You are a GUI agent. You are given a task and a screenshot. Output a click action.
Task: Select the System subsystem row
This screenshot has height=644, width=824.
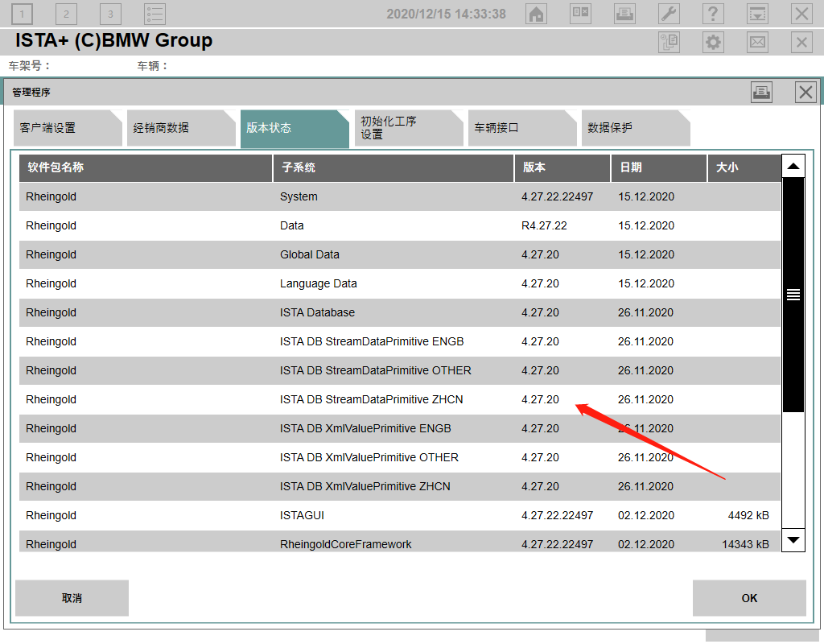tap(400, 196)
